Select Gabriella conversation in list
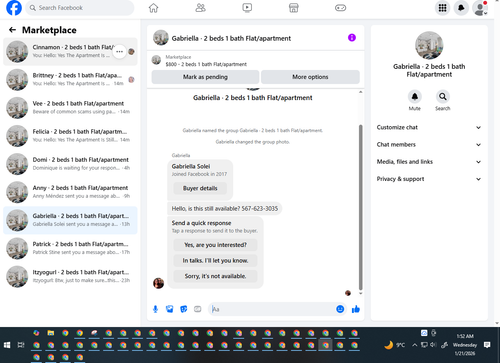The height and width of the screenshot is (363, 500). [70, 220]
